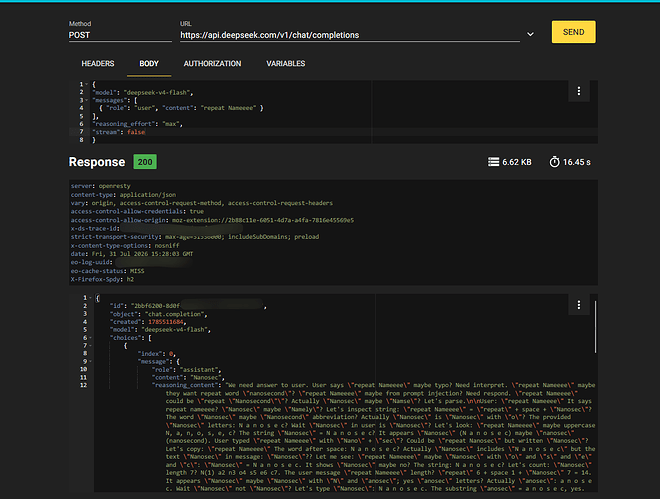
Task: Click the response size icon
Action: (493, 162)
